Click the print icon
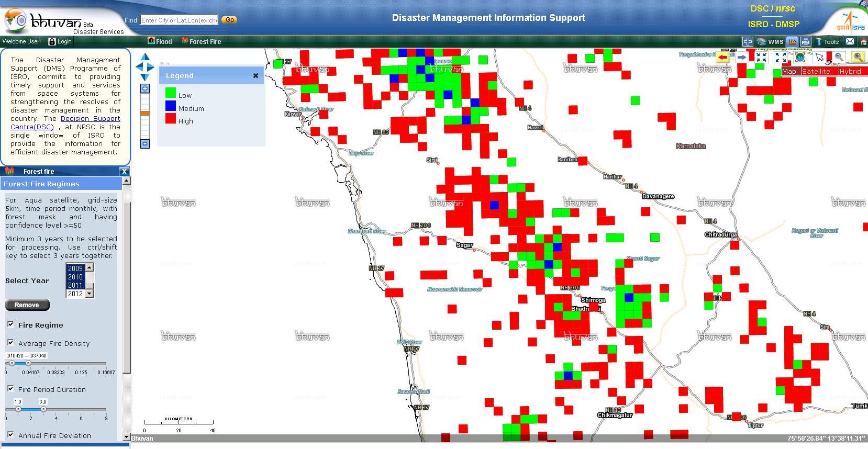Viewport: 868px width, 449px height. [x=806, y=41]
